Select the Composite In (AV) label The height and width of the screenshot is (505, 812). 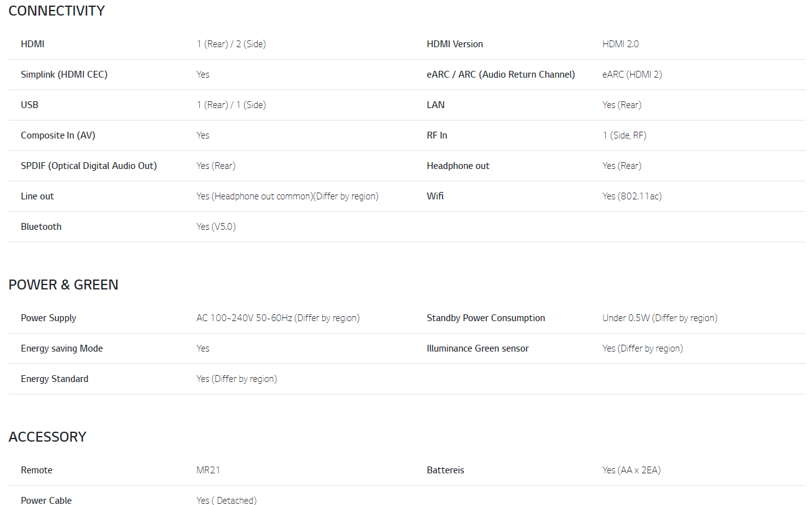click(x=58, y=135)
